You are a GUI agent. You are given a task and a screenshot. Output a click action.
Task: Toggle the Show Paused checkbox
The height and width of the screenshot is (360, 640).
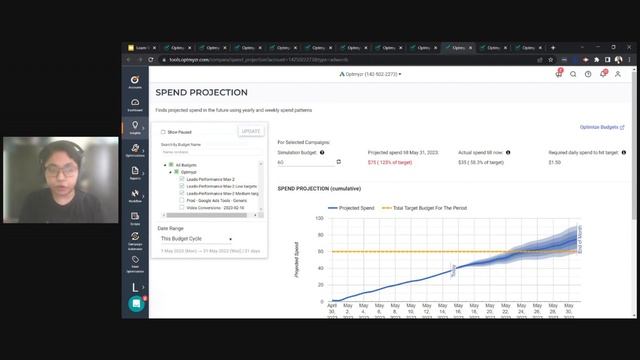click(x=163, y=132)
